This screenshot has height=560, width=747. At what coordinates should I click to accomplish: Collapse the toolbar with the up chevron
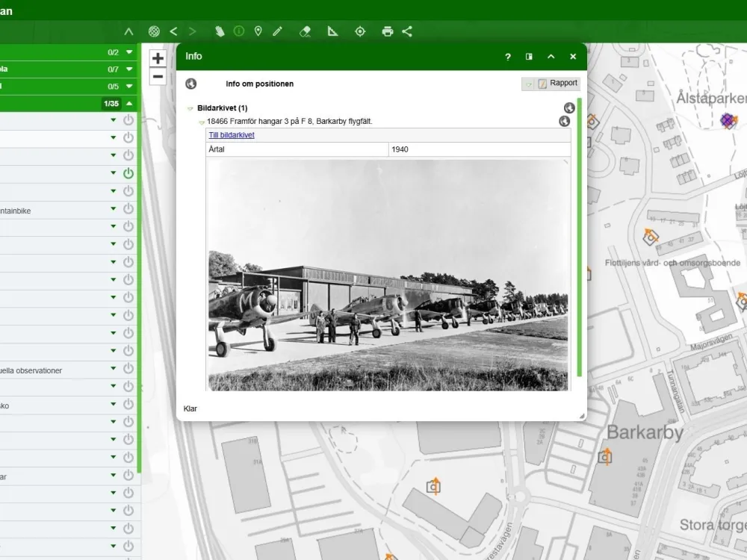(128, 32)
